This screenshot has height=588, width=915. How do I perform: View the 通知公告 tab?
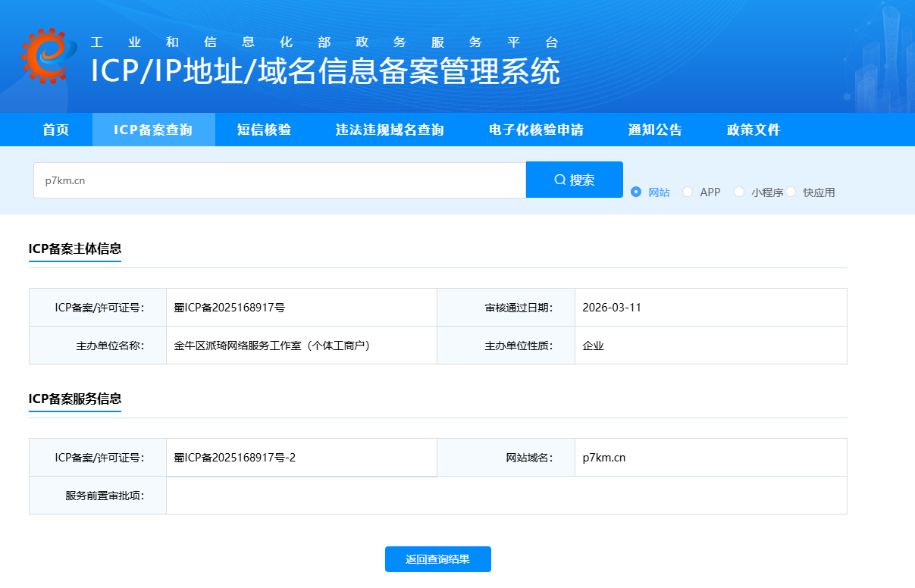655,130
